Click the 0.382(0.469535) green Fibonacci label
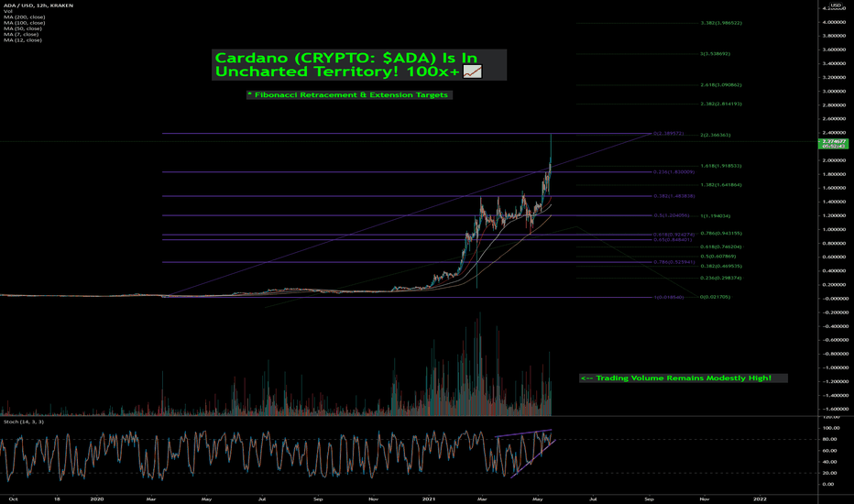Screen dimensions: 854x504 (721, 266)
